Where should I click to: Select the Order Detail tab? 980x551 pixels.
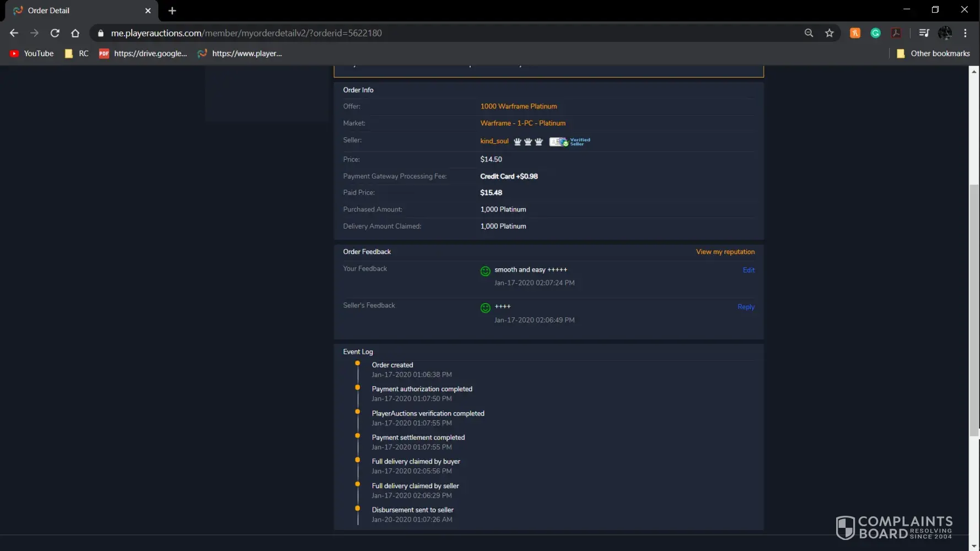pos(77,10)
